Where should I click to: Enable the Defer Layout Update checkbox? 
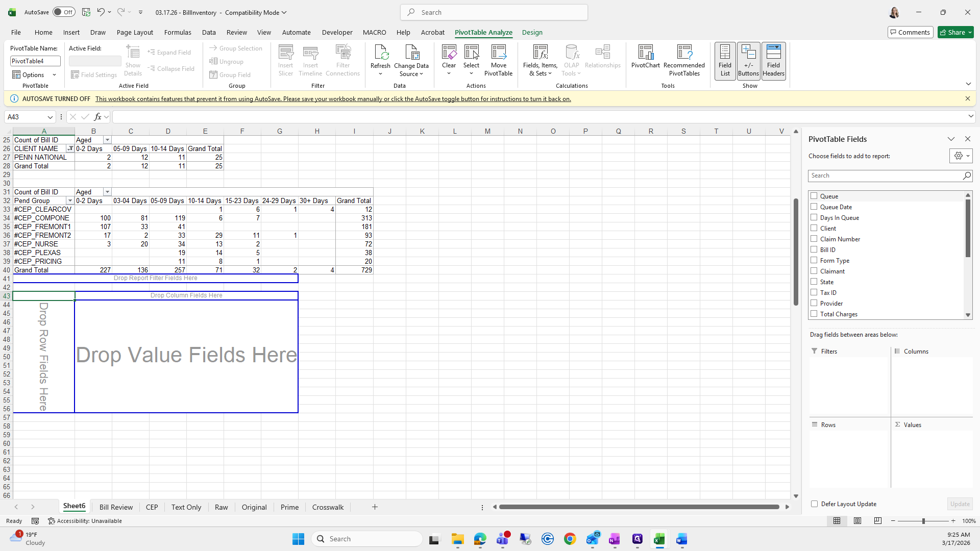[x=814, y=504]
